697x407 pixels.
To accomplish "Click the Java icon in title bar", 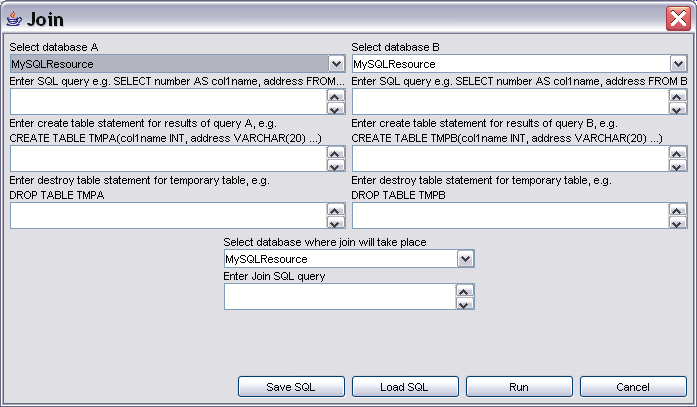I will click(x=14, y=19).
